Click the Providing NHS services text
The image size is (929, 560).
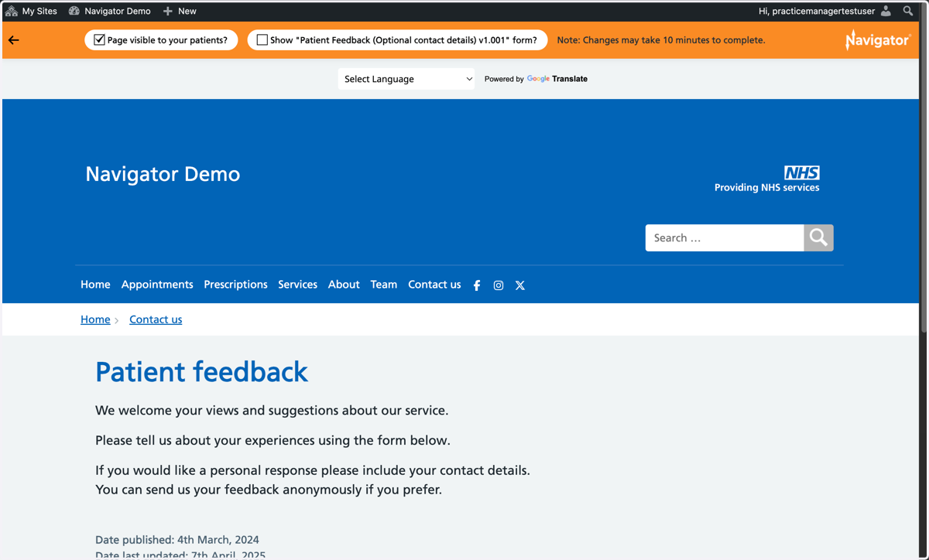pos(766,187)
